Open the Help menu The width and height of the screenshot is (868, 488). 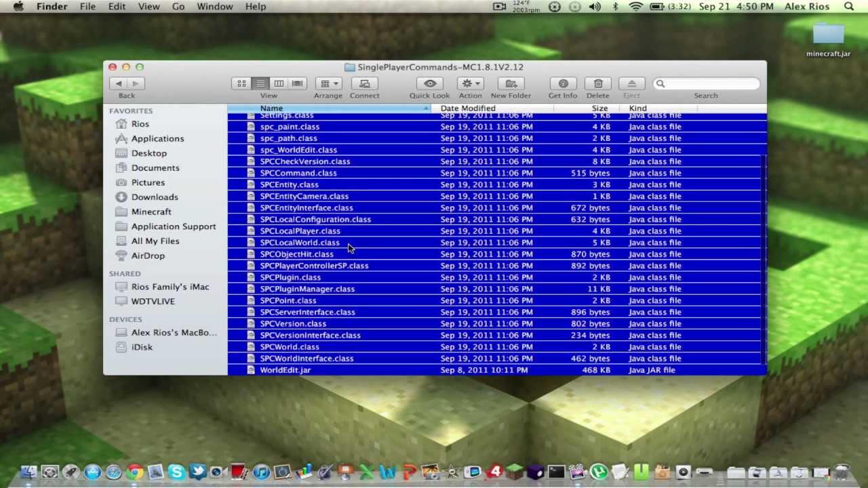click(x=256, y=7)
